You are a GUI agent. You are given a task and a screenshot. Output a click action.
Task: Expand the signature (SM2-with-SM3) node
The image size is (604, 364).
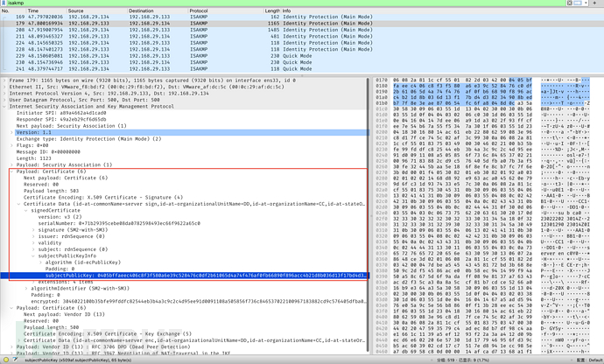tap(33, 230)
